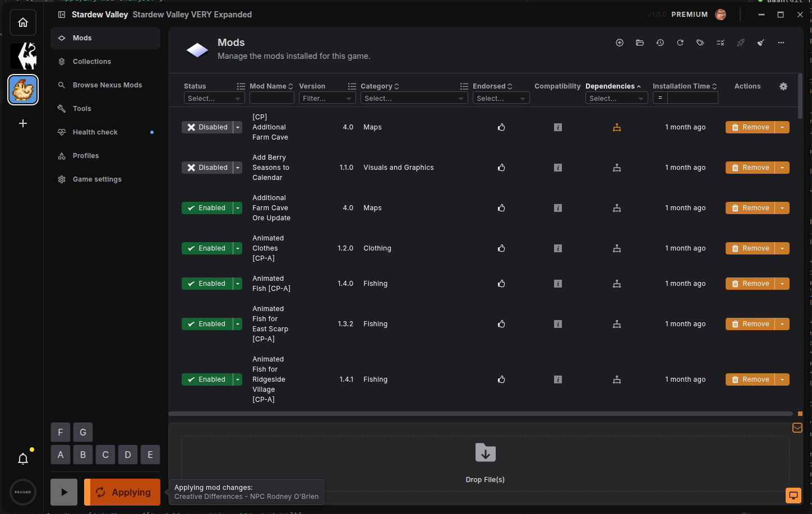The height and width of the screenshot is (514, 812).
Task: Open the Health check page
Action: (105, 132)
